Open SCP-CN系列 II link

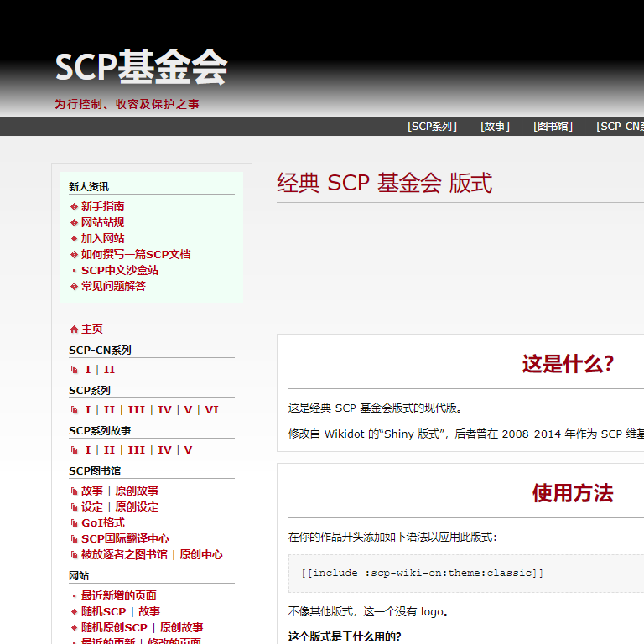tap(109, 370)
